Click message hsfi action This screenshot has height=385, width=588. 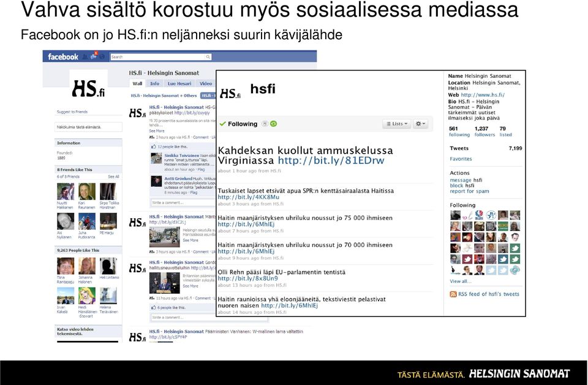466,180
